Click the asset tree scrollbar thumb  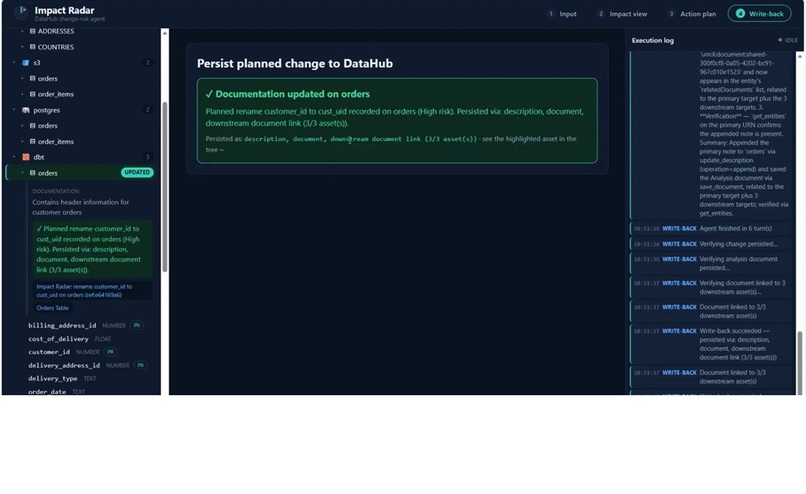164,187
